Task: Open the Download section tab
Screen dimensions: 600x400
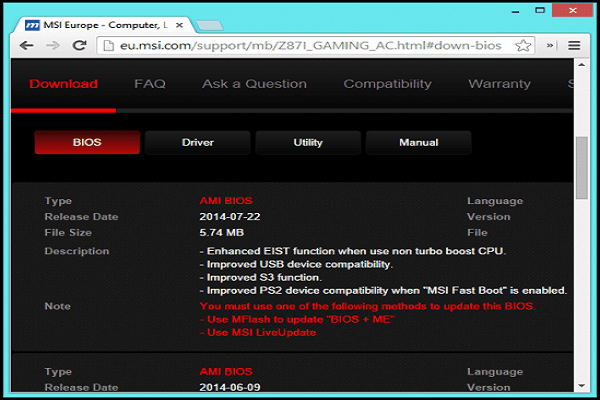Action: (x=64, y=84)
